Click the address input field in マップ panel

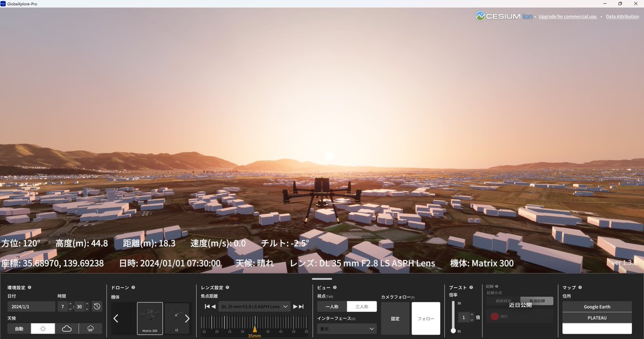click(x=597, y=328)
